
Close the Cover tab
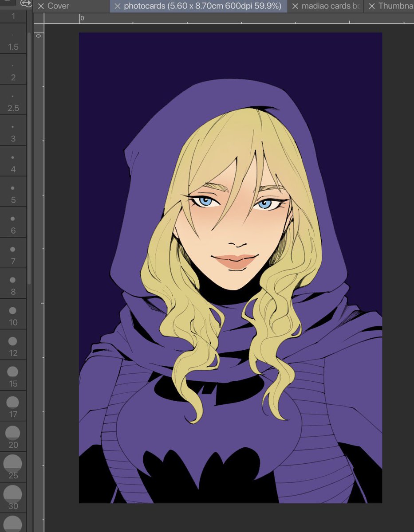click(41, 6)
